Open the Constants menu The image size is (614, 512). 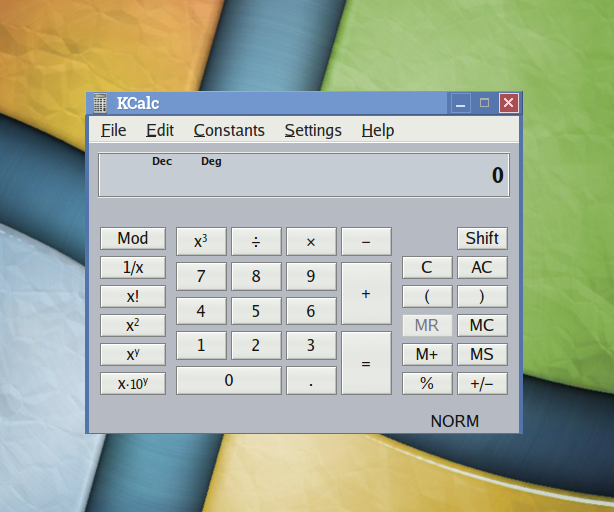point(229,130)
